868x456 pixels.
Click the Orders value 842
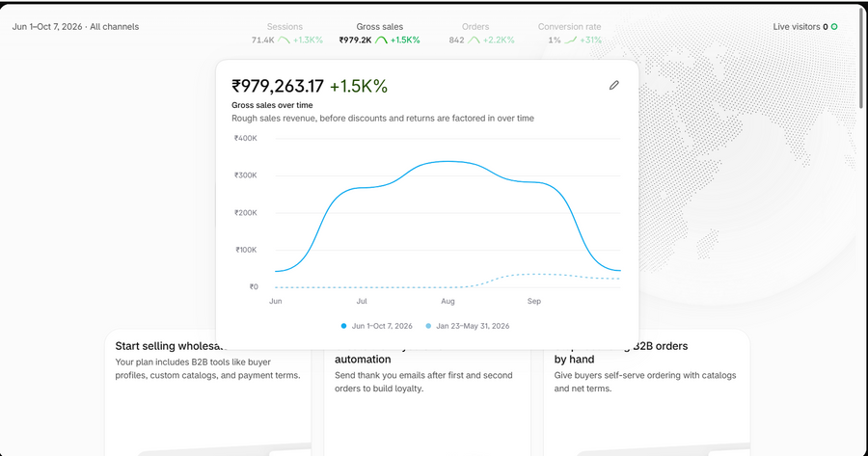pos(457,40)
